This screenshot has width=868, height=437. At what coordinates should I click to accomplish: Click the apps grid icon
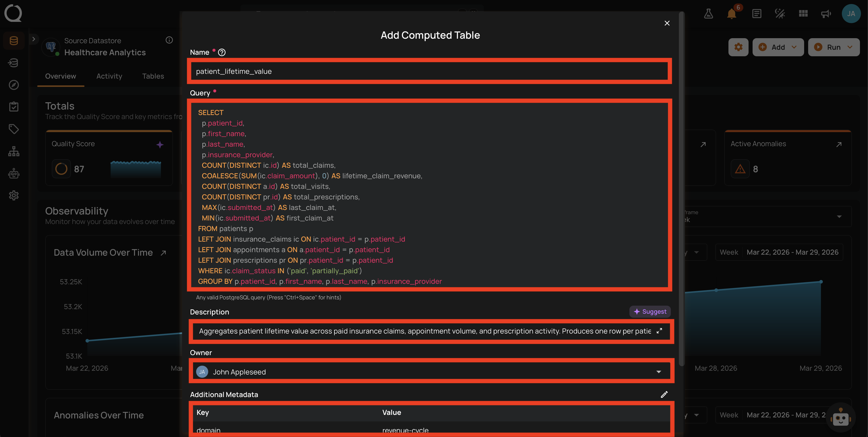click(803, 14)
